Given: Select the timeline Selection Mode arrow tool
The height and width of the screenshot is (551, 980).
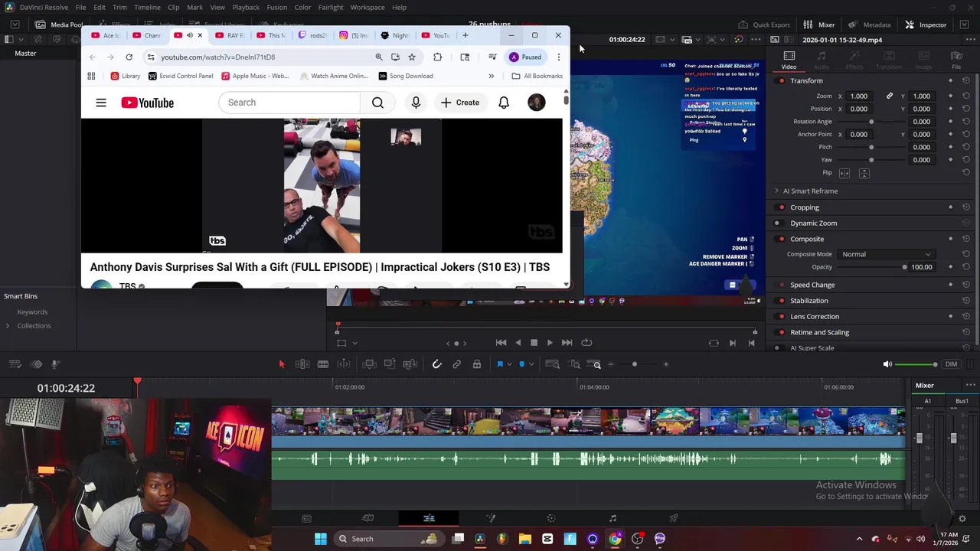Looking at the screenshot, I should click(281, 364).
